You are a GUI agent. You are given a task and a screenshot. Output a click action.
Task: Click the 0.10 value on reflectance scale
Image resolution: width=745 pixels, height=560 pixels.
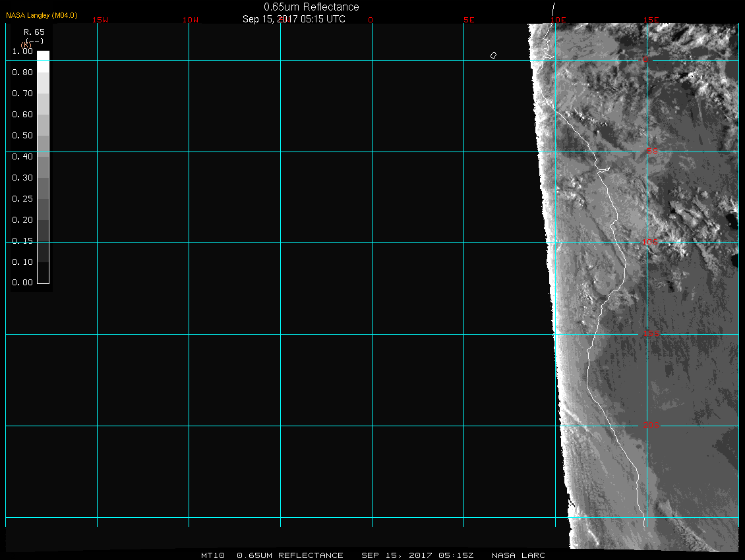[x=22, y=262]
